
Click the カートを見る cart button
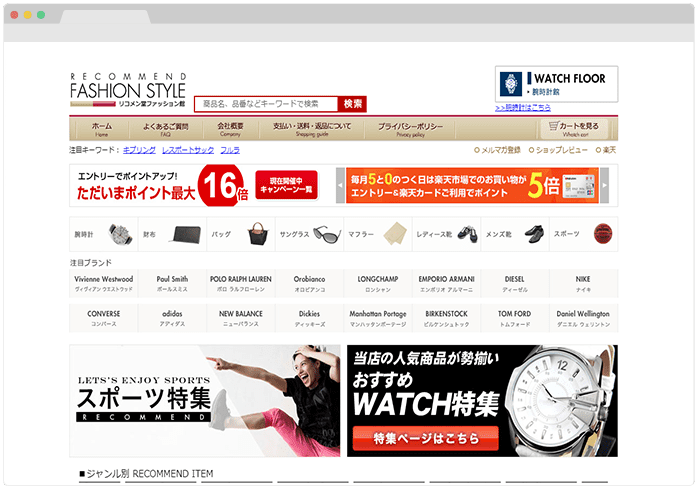point(575,129)
